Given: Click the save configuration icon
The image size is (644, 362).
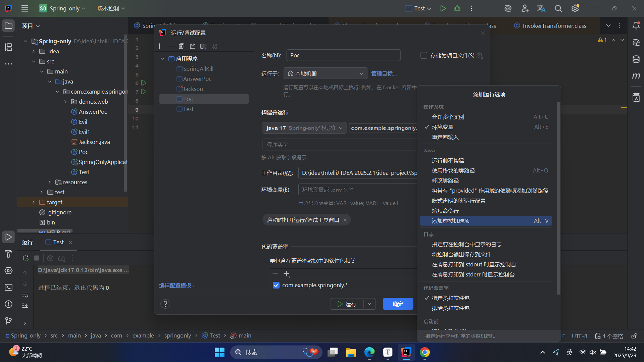Looking at the screenshot, I should point(192,46).
